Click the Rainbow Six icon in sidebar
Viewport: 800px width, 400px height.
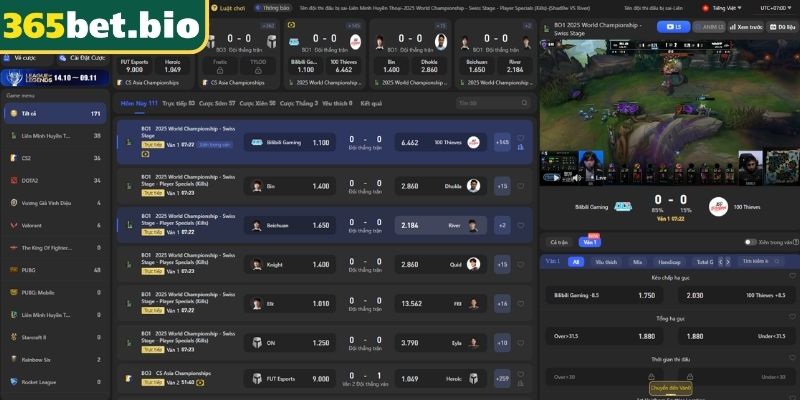tap(14, 360)
